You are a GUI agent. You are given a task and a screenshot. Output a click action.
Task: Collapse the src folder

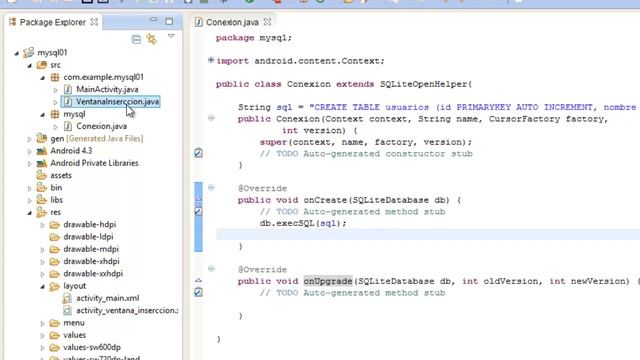click(x=30, y=65)
